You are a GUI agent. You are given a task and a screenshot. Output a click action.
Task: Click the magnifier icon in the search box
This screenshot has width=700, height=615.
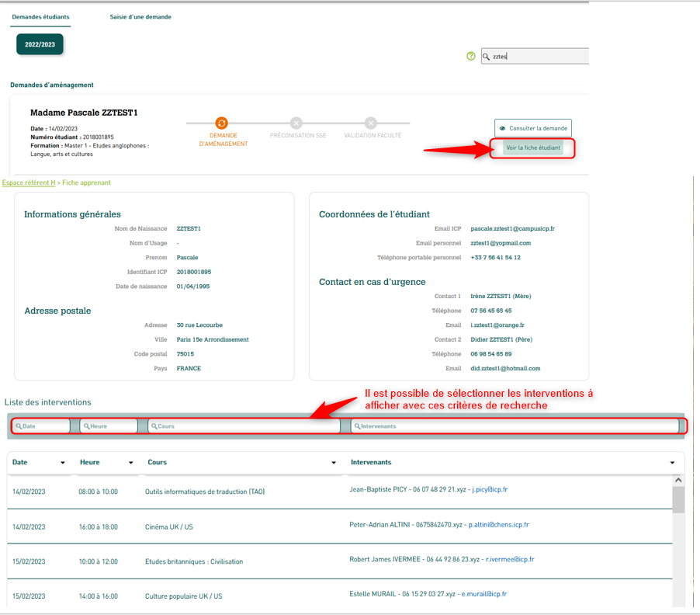click(x=487, y=56)
